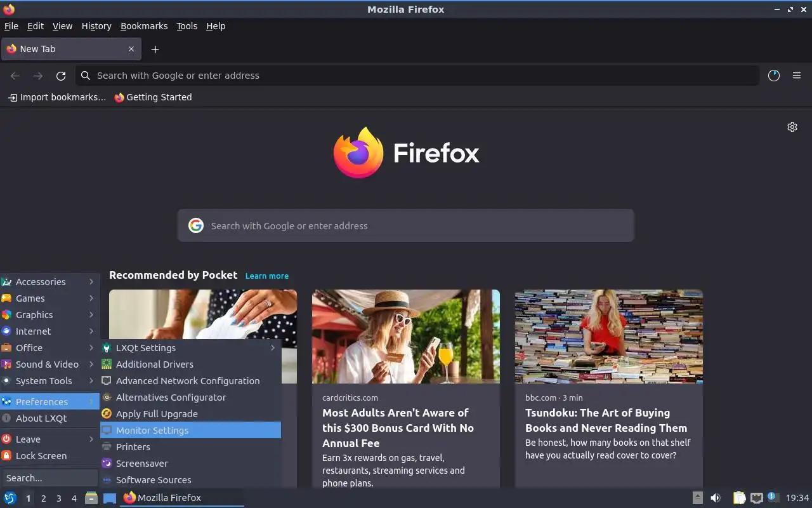Expand LXQt Settings submenu
The image size is (812, 508).
(x=190, y=348)
